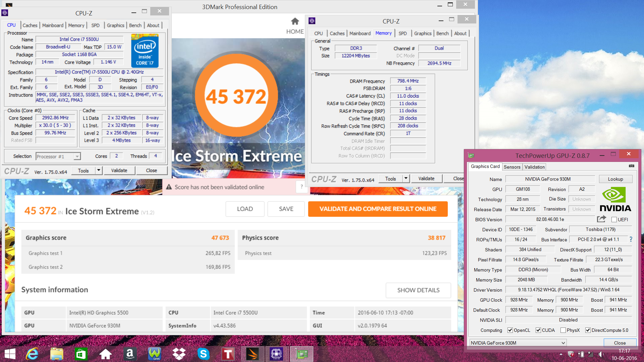
Task: Click the Close button at GPU-Z bottom
Action: pyautogui.click(x=620, y=343)
